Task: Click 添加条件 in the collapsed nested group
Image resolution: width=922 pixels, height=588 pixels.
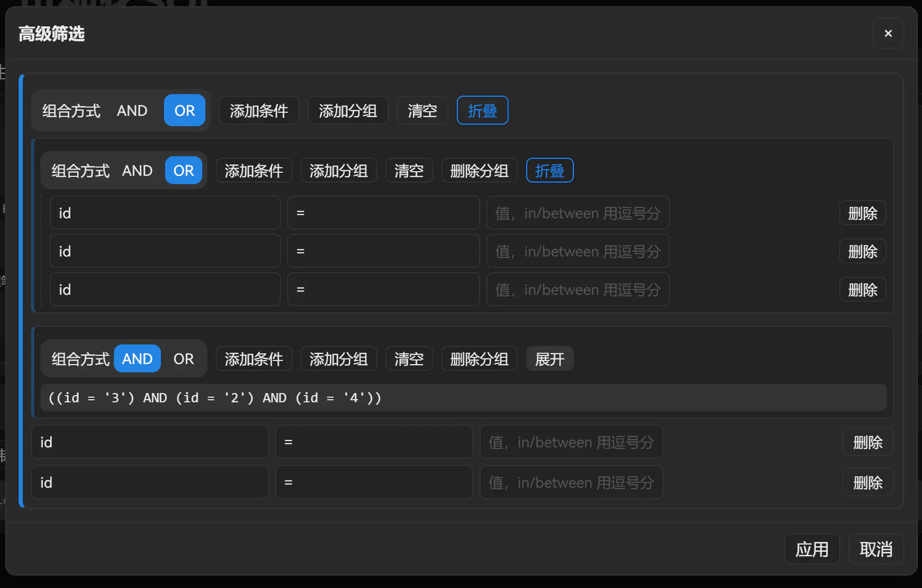Action: (x=254, y=359)
